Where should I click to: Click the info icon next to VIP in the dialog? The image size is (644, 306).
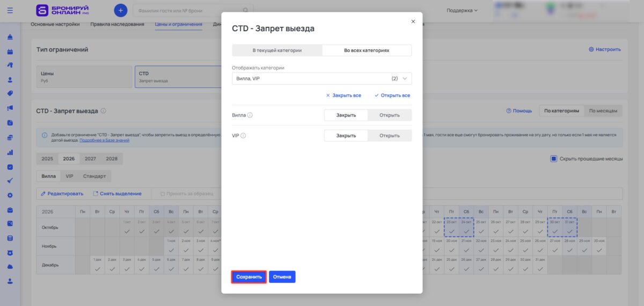point(243,135)
